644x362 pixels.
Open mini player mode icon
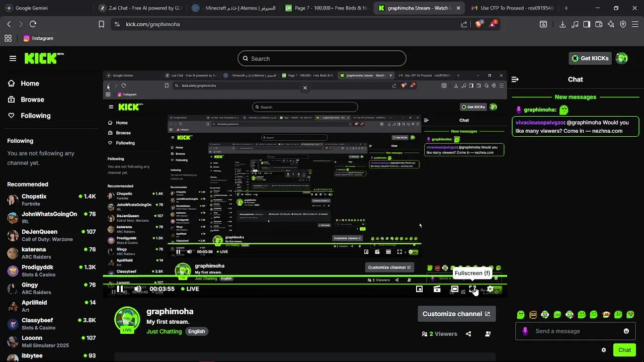click(x=419, y=289)
